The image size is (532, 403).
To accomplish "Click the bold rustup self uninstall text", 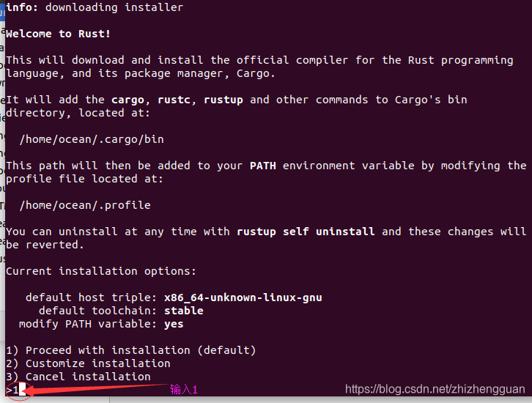I will [306, 232].
